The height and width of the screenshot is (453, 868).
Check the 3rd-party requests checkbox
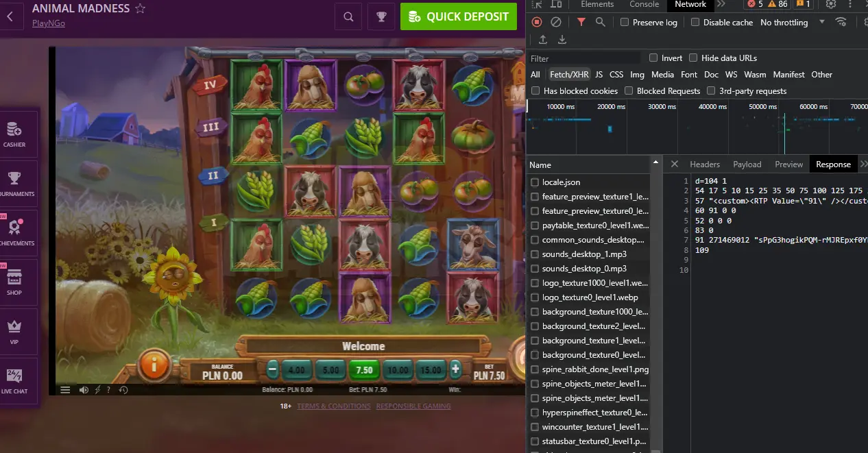click(x=711, y=90)
